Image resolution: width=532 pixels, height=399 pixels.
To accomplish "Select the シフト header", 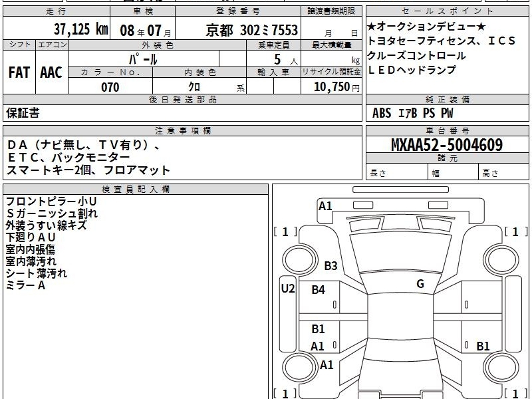I will (19, 45).
